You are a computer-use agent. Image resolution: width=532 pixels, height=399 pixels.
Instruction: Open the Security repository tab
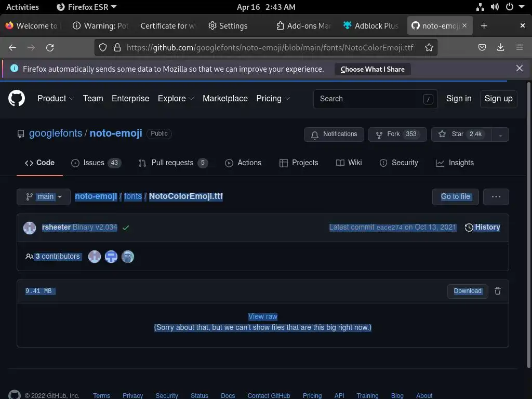[398, 163]
